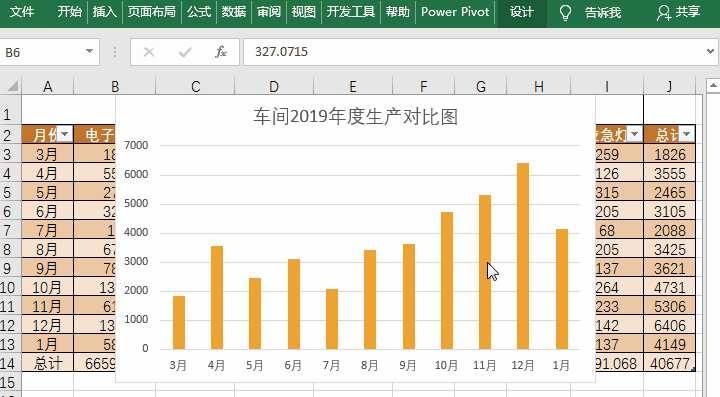Select the chart title 车间2019年度生产对比图

[x=355, y=117]
